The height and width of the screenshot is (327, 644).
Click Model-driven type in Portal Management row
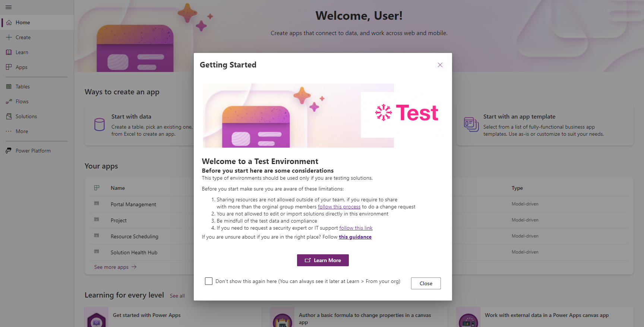tap(525, 204)
